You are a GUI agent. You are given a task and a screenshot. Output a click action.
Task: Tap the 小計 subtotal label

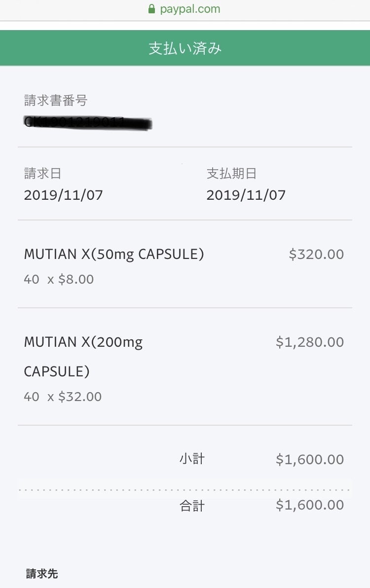pos(192,459)
